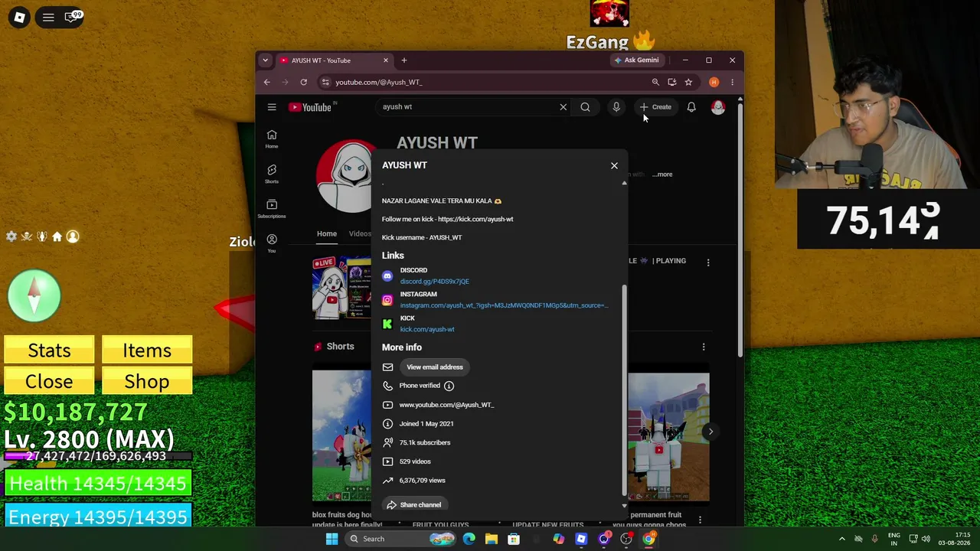The image size is (980, 551).
Task: Open the YouTube account avatar menu
Action: pyautogui.click(x=718, y=107)
